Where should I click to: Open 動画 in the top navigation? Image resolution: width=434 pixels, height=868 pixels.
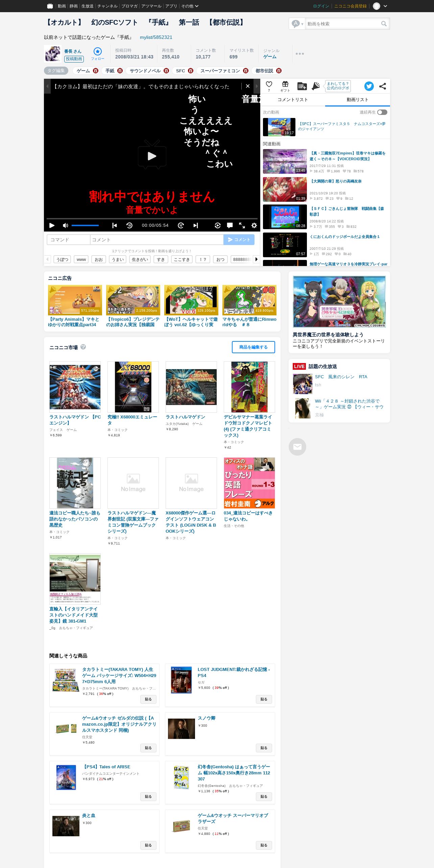(x=62, y=6)
